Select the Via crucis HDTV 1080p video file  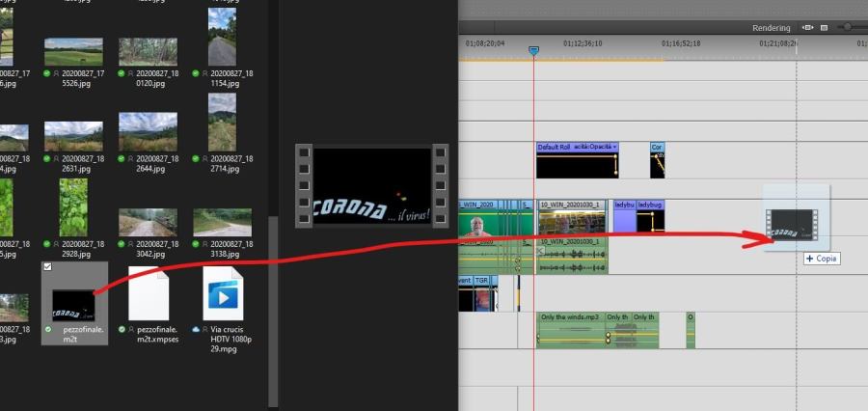(222, 294)
